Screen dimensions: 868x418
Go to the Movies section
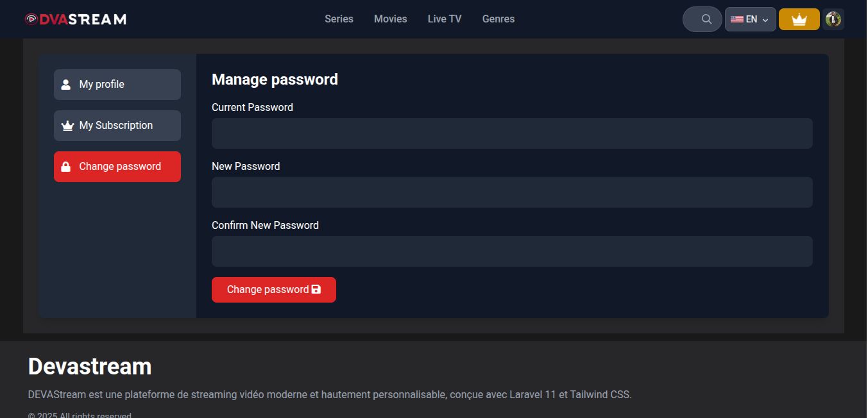coord(390,19)
